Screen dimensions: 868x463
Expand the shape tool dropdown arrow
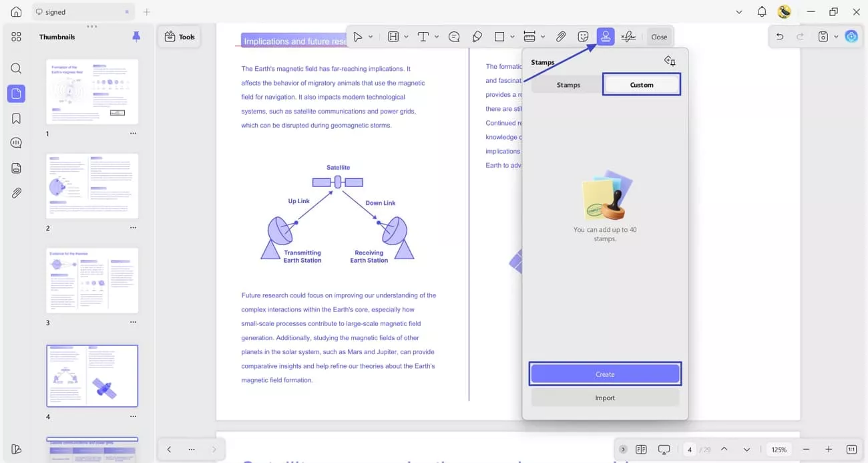click(512, 37)
